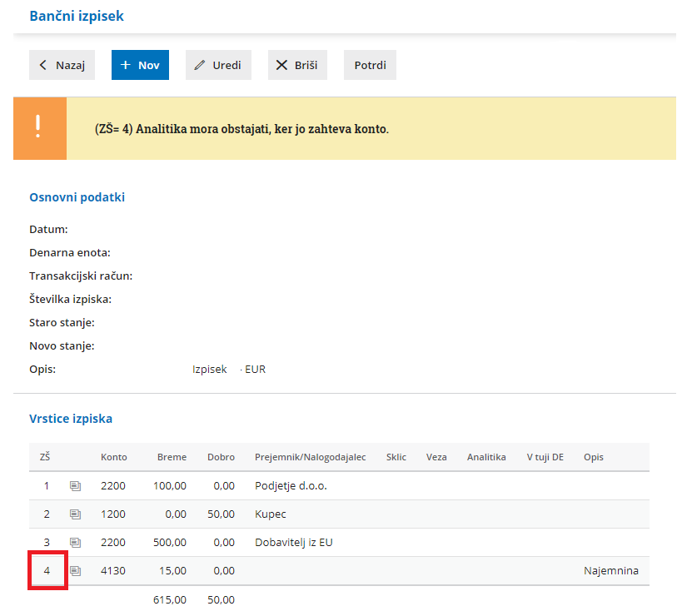Select row number 3 in ZŠ column
687x616 pixels.
point(47,543)
